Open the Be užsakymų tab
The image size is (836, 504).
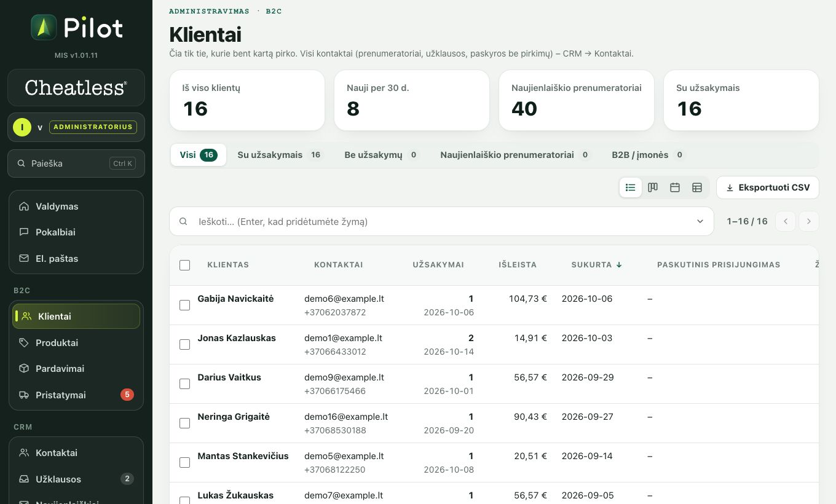381,155
